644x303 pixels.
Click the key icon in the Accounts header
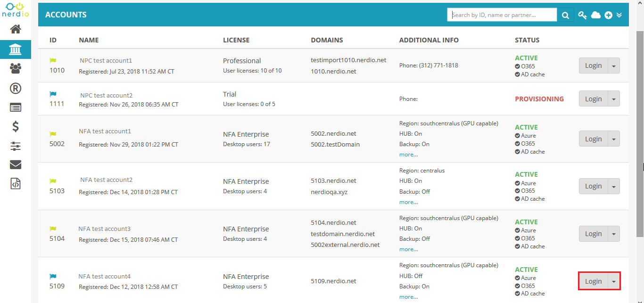coord(583,15)
